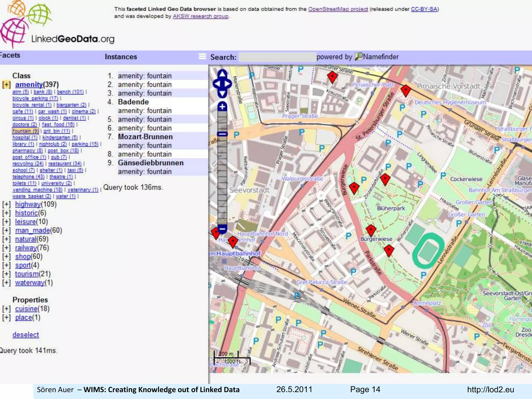532x399 pixels.
Task: Pan the map up with arrow
Action: (222, 74)
